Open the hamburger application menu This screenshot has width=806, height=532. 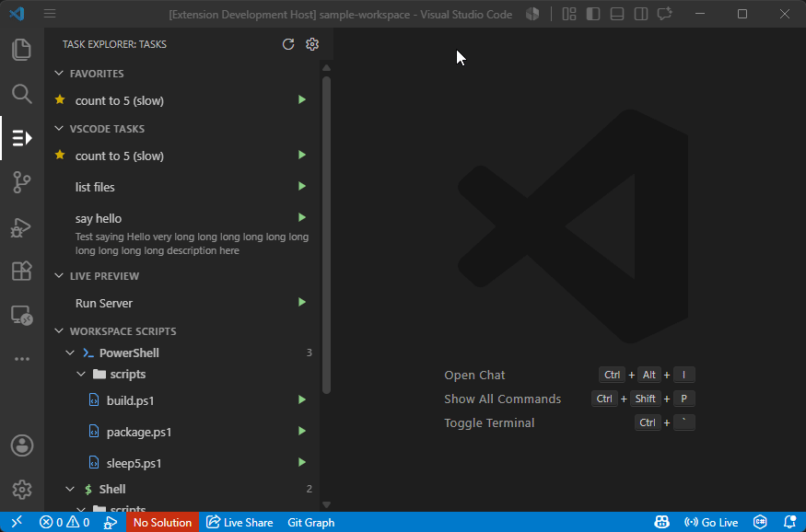[x=50, y=14]
